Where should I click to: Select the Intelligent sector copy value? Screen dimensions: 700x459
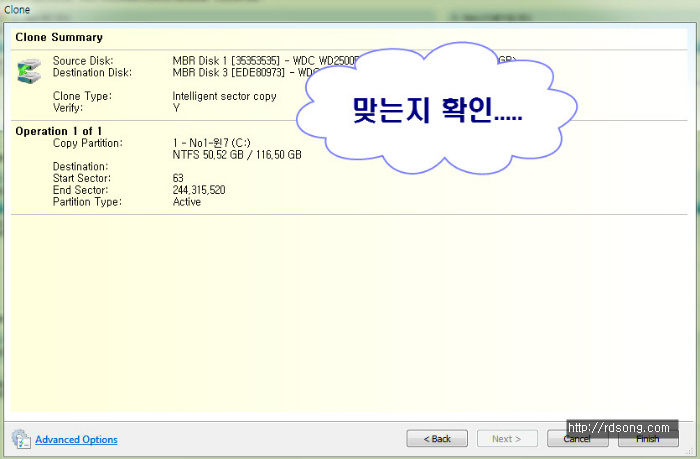pos(224,96)
